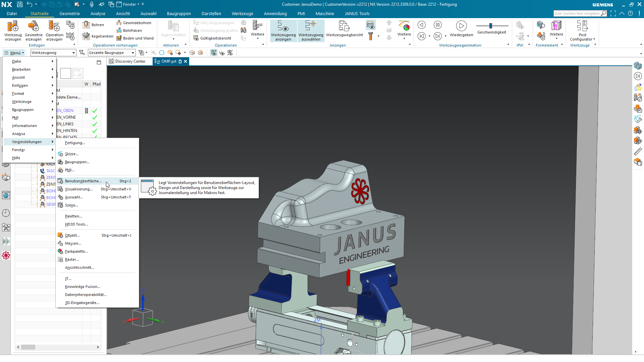Click the pause animation button
Screen dimensions: 644x362
(x=438, y=25)
